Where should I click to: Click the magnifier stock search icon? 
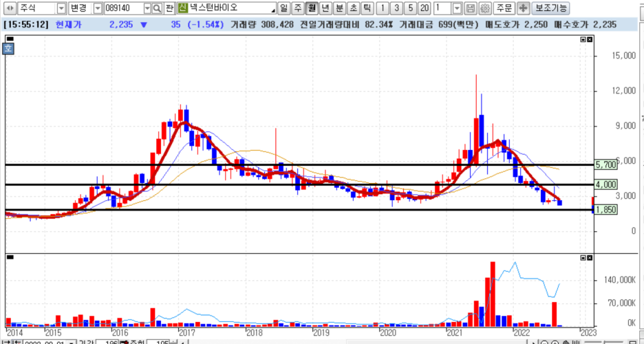tap(158, 8)
